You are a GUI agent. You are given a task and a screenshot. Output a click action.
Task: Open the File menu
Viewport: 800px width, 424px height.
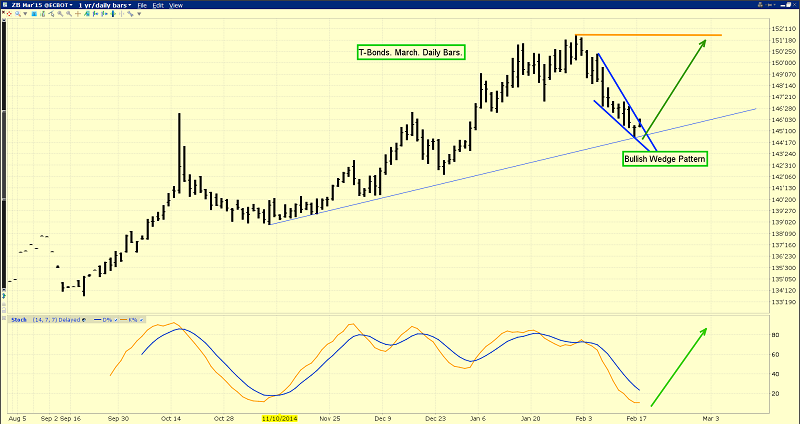click(143, 5)
